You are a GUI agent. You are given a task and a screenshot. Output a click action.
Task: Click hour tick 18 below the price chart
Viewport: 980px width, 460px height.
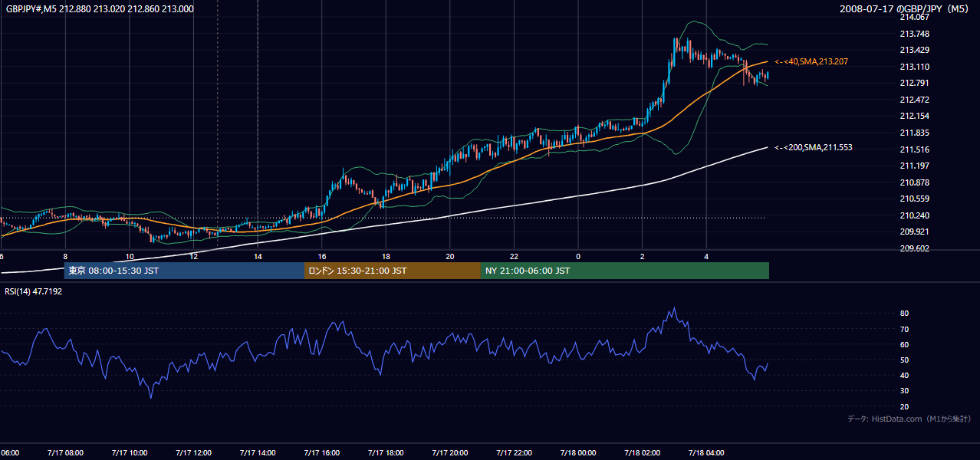click(x=386, y=257)
